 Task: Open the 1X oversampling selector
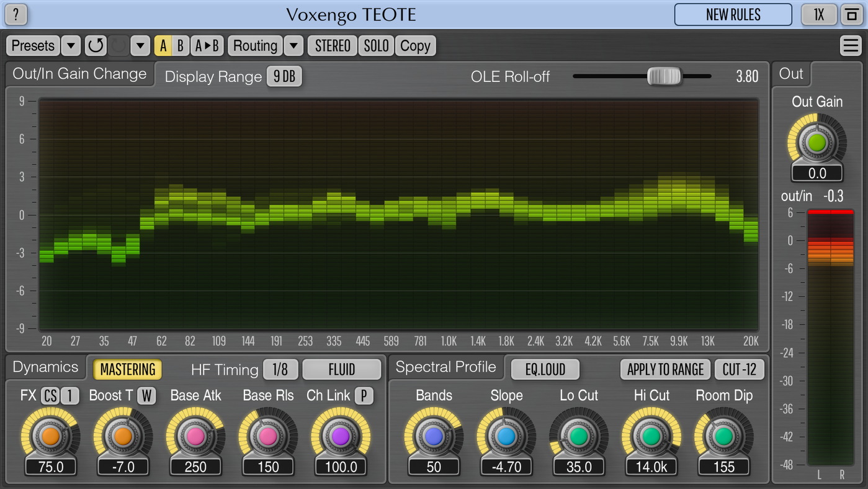[819, 14]
